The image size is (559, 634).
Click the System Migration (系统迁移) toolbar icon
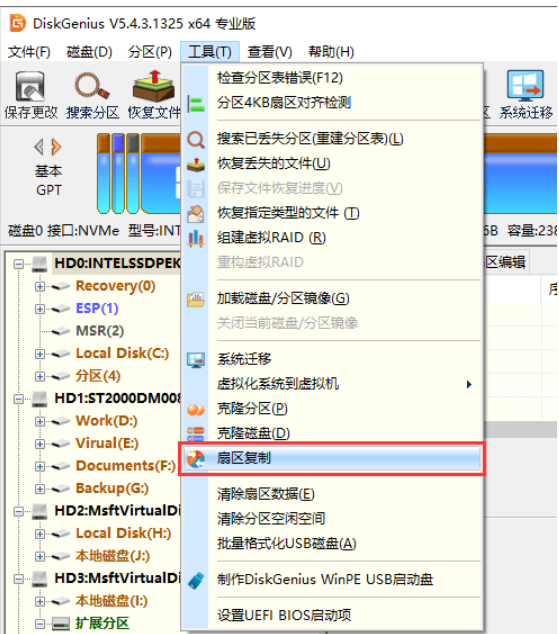525,85
